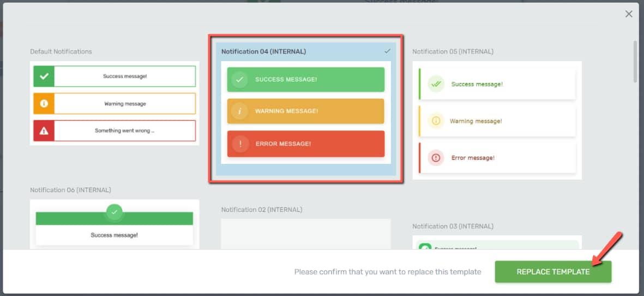Select the Default Notifications template
The image size is (644, 296).
click(115, 103)
